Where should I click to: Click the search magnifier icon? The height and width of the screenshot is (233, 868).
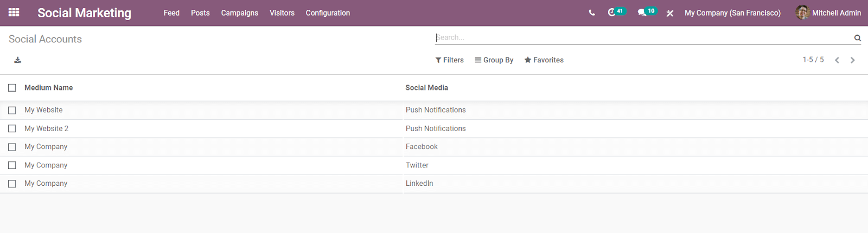858,38
